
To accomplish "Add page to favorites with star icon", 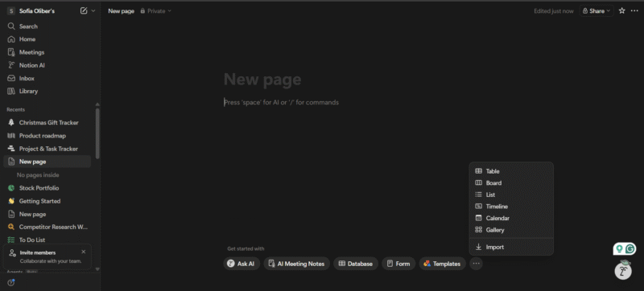I will pos(621,11).
